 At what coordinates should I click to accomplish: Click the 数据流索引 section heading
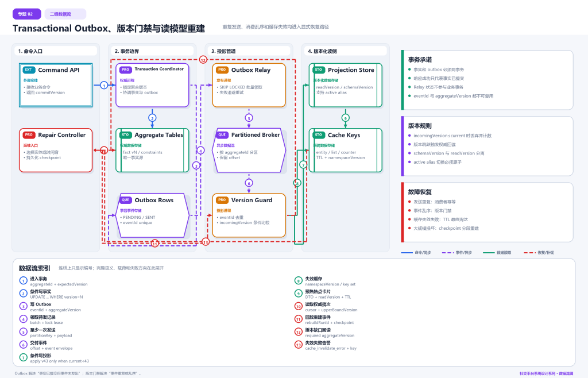click(34, 268)
